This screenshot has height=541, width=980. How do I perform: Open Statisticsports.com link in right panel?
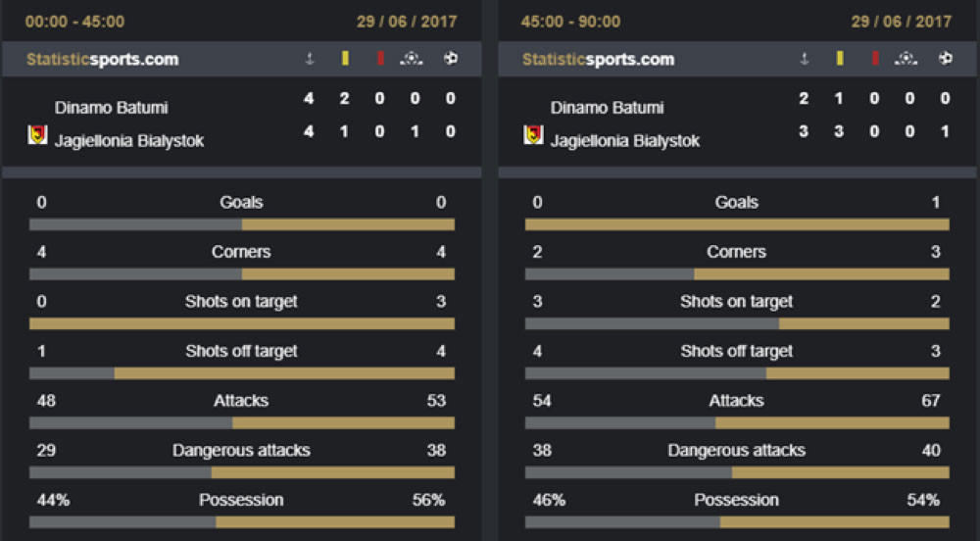[598, 60]
